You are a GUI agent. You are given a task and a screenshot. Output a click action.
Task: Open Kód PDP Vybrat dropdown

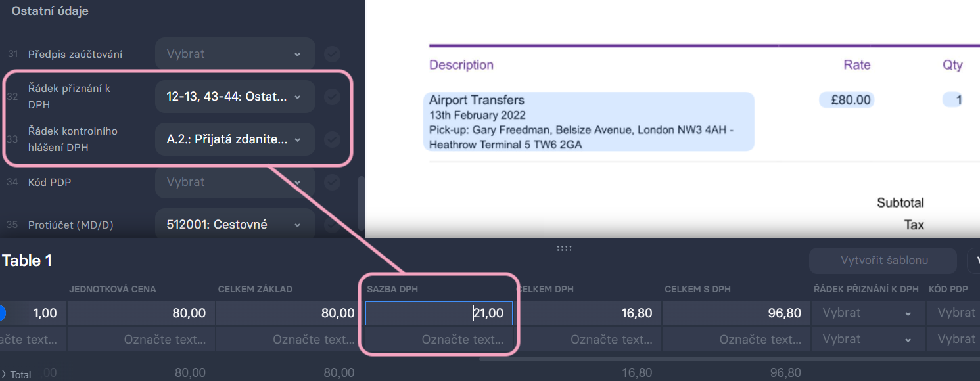click(235, 182)
